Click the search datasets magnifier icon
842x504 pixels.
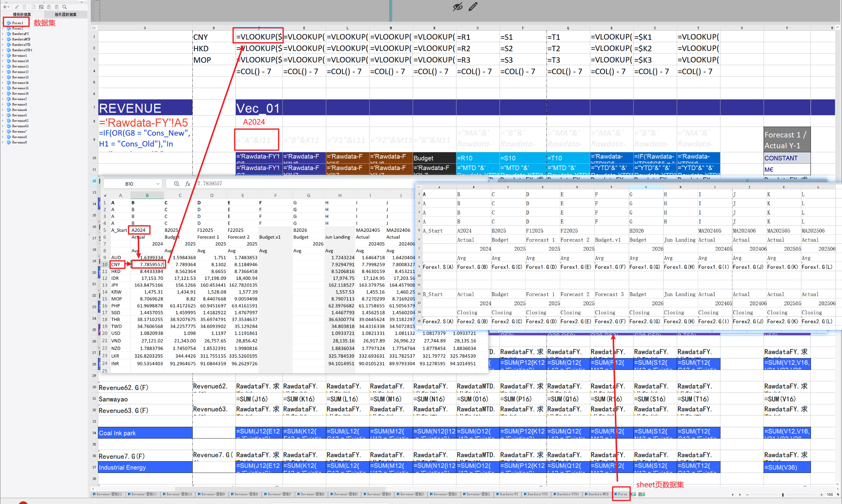point(65,7)
